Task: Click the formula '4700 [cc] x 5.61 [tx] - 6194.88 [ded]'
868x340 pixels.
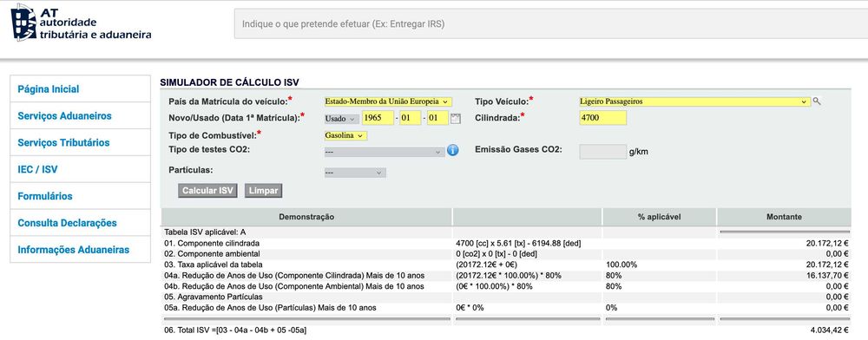Action: point(518,243)
